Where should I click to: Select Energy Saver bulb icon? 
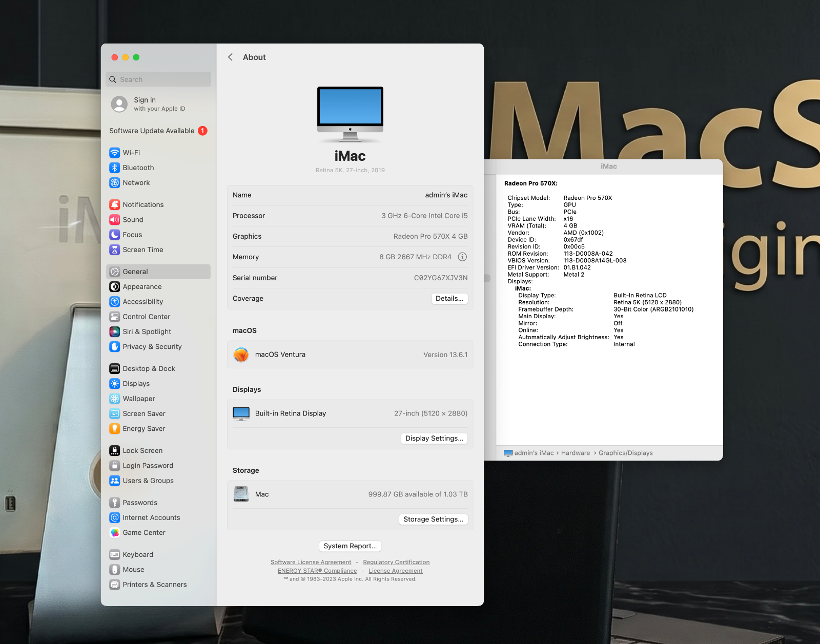coord(115,429)
